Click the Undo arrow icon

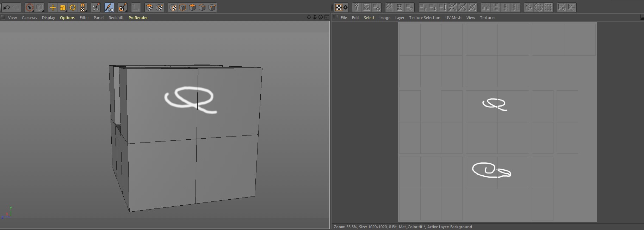tap(7, 7)
